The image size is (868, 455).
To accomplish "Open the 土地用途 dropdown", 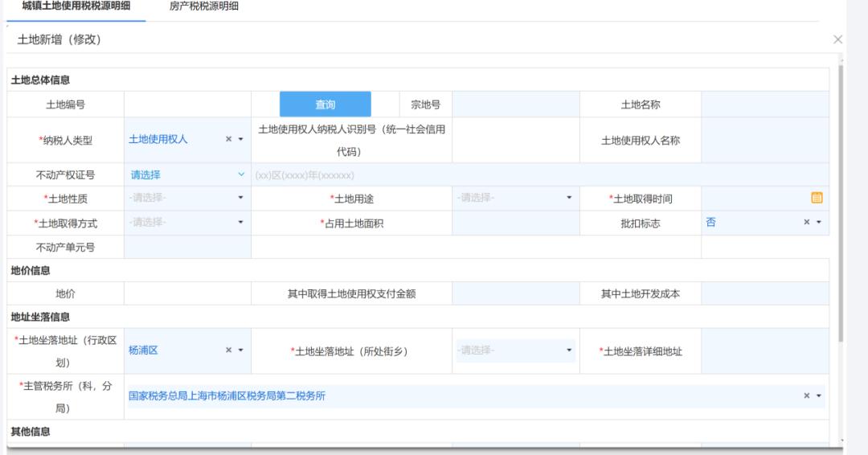I will pos(515,198).
